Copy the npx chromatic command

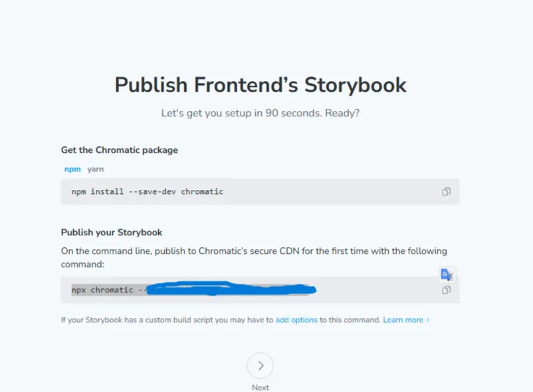click(446, 290)
